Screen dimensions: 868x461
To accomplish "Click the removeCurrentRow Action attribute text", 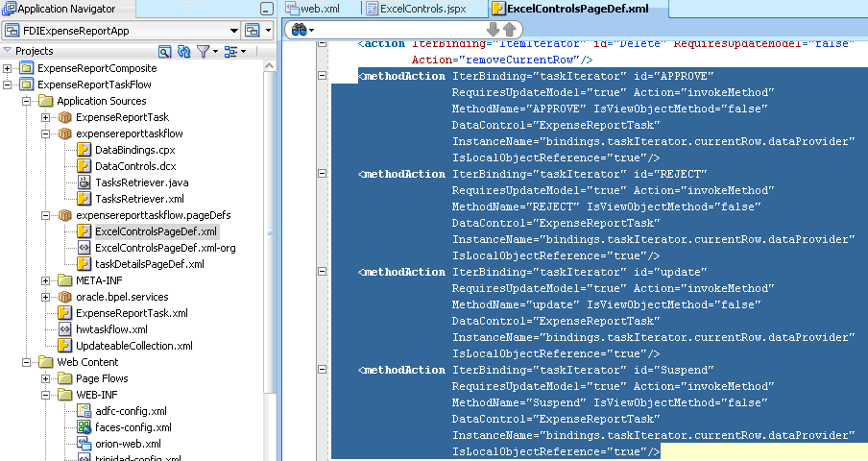I will click(x=502, y=60).
